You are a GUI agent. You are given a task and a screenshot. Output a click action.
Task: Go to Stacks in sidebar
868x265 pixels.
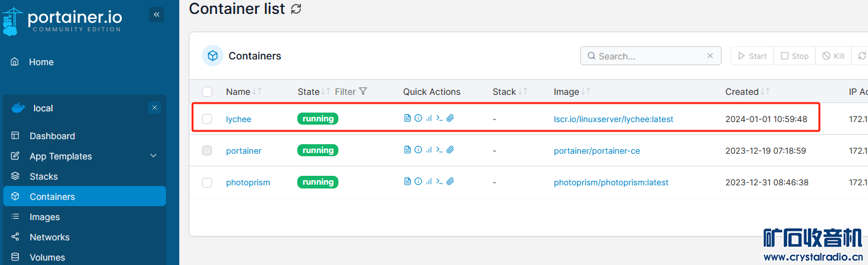pyautogui.click(x=44, y=176)
